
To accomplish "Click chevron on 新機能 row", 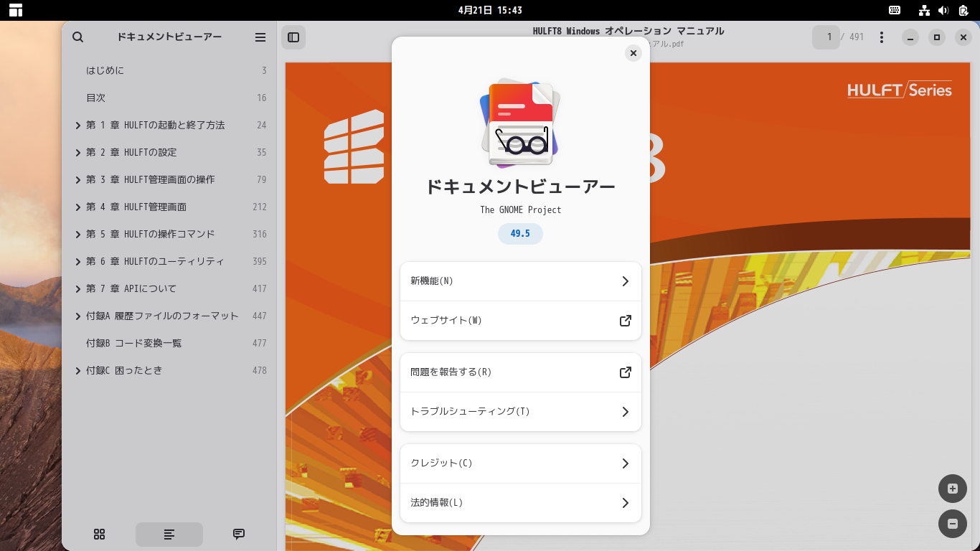I will pos(626,281).
